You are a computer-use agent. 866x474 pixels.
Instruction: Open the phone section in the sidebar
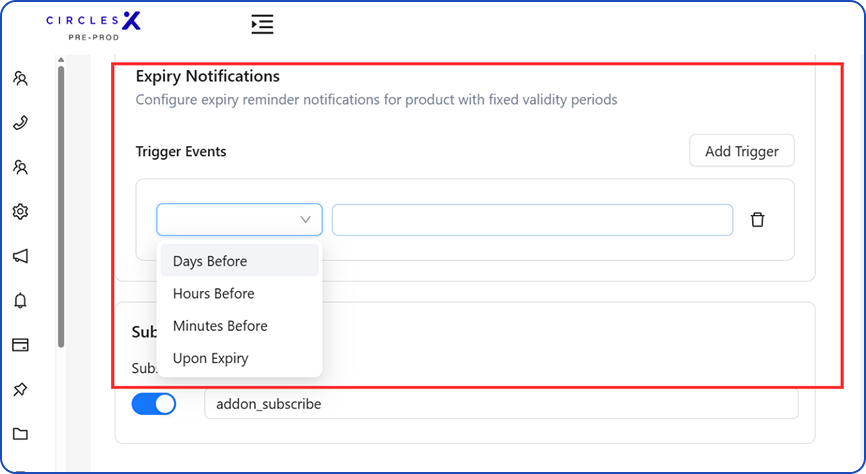coord(20,123)
